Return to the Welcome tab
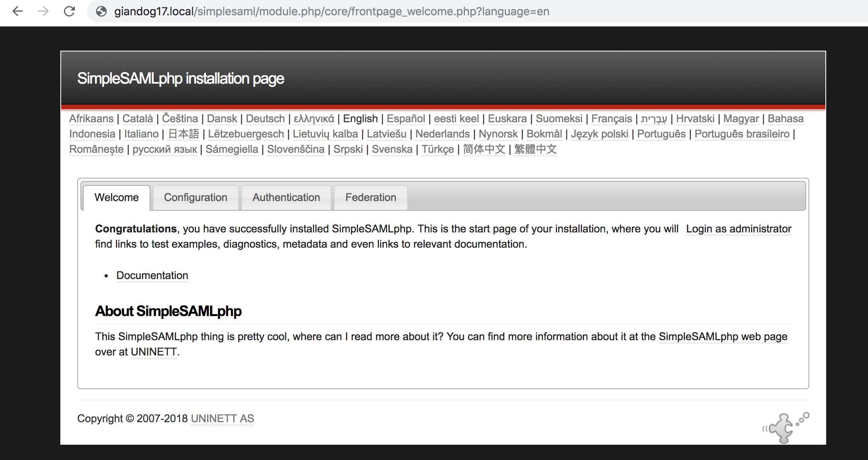Screen dimensions: 868x460 click(116, 197)
